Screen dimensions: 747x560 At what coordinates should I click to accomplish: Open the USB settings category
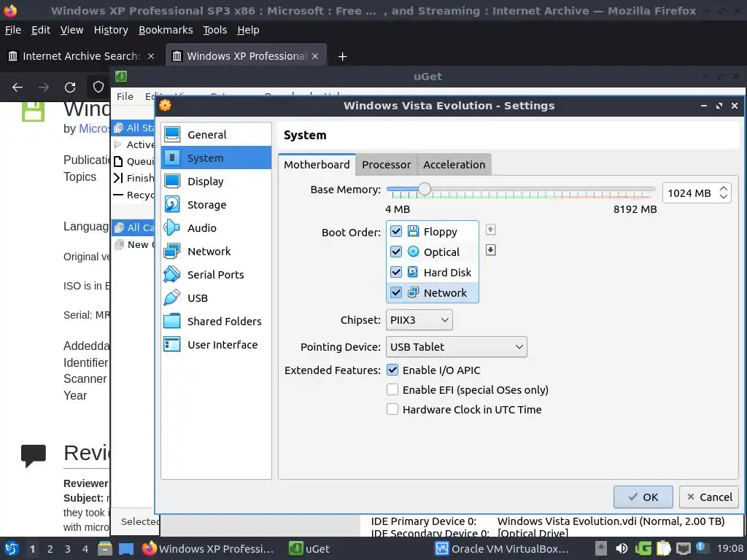tap(216, 298)
